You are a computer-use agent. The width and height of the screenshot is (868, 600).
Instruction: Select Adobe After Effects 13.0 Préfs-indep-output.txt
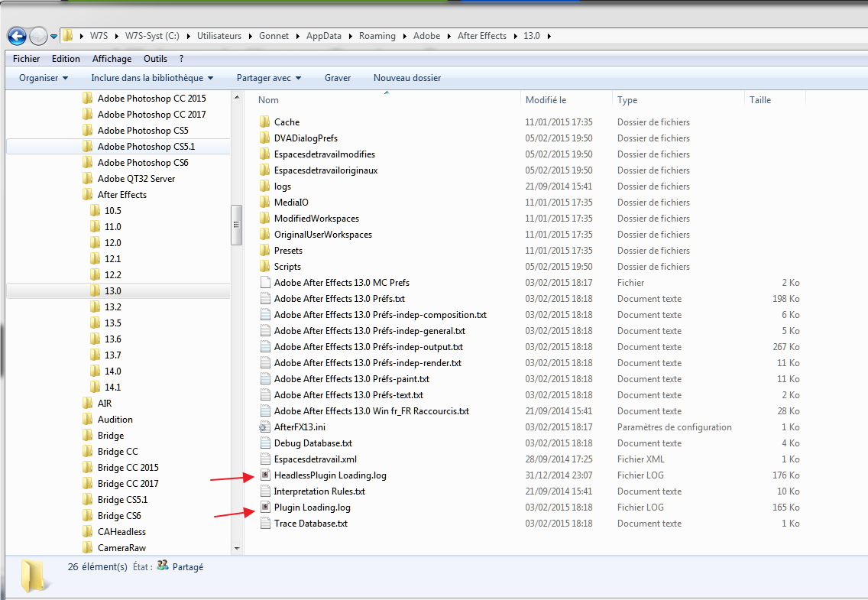(369, 346)
